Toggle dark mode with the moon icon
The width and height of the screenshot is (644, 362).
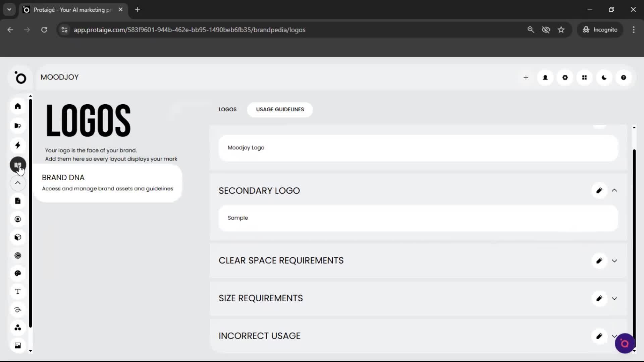[x=604, y=77]
